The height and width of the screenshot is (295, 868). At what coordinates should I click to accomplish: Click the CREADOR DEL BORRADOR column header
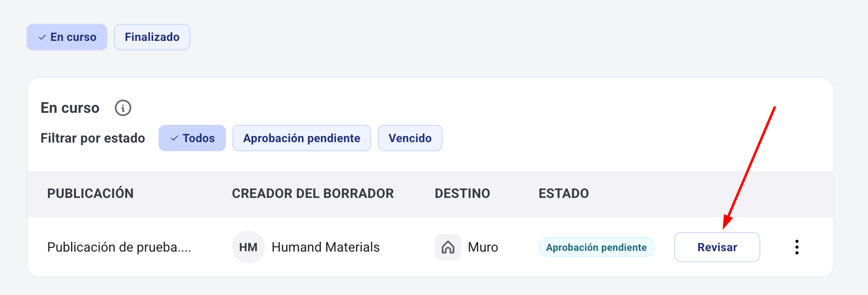[313, 193]
